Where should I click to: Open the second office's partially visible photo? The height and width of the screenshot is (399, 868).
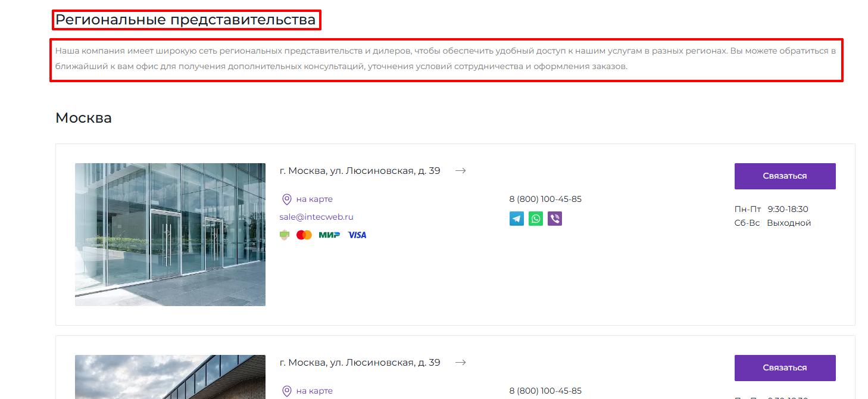pyautogui.click(x=170, y=377)
